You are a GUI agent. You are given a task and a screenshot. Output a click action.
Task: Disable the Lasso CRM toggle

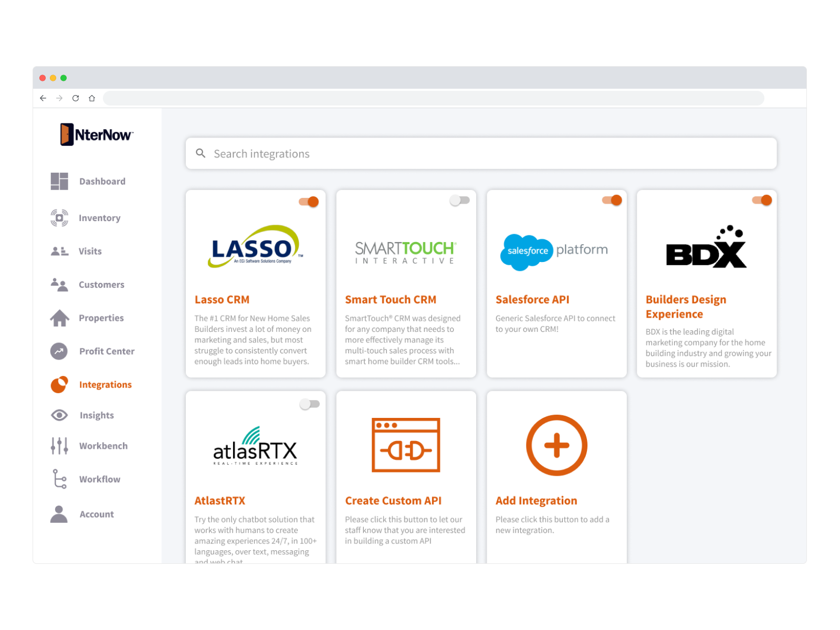tap(309, 202)
